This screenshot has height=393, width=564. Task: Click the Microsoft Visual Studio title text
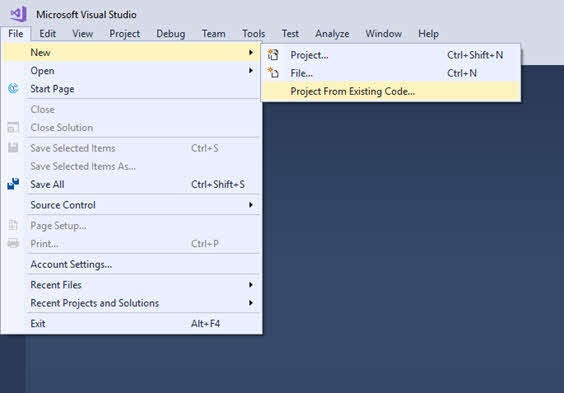click(x=86, y=14)
